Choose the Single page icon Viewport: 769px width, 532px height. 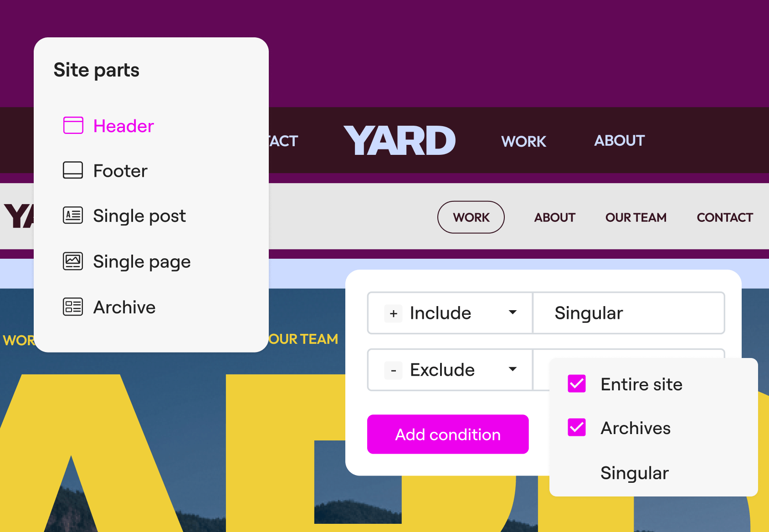(x=73, y=261)
